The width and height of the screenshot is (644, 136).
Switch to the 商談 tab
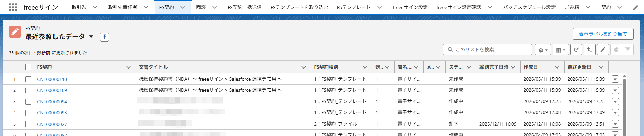coord(201,7)
